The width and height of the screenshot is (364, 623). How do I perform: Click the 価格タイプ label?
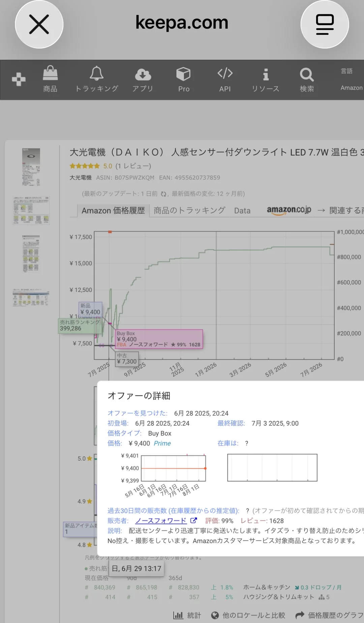(x=124, y=433)
